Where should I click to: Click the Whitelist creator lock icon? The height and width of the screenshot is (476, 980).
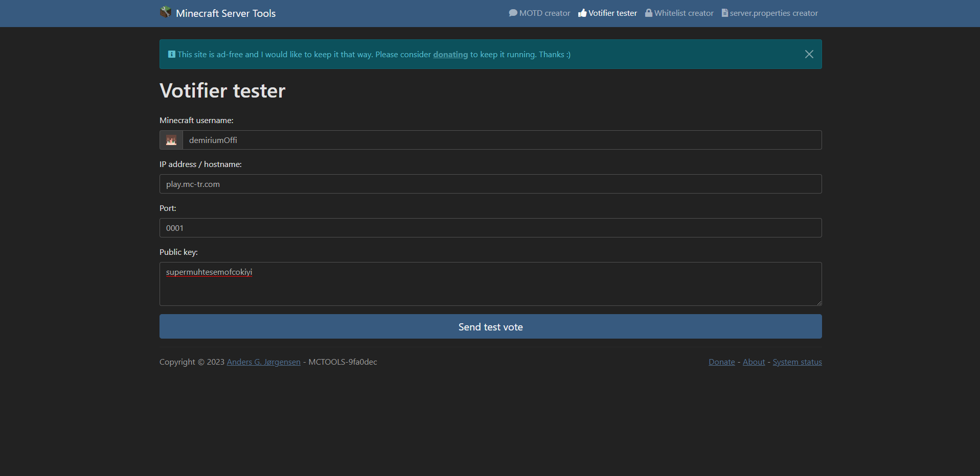pyautogui.click(x=649, y=13)
